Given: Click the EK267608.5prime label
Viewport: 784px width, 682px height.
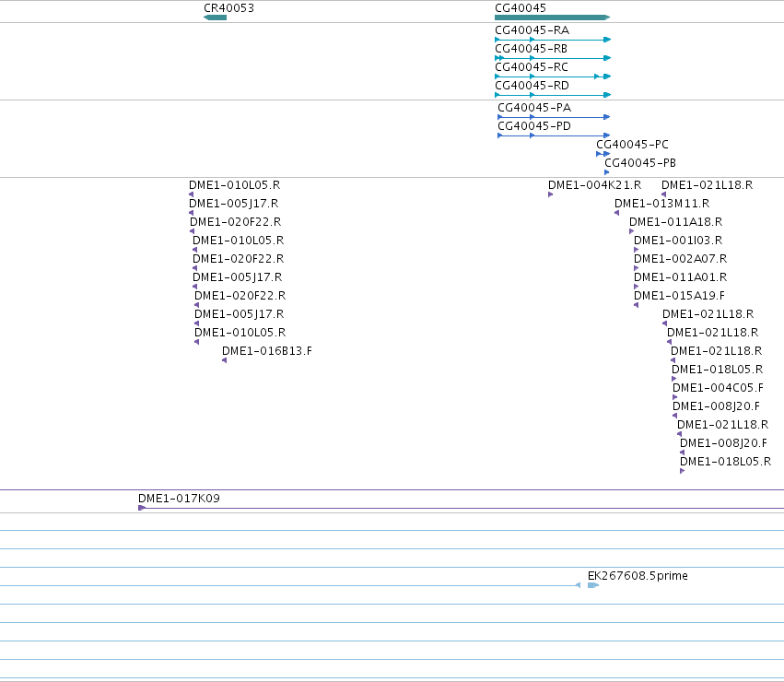Looking at the screenshot, I should point(638,576).
